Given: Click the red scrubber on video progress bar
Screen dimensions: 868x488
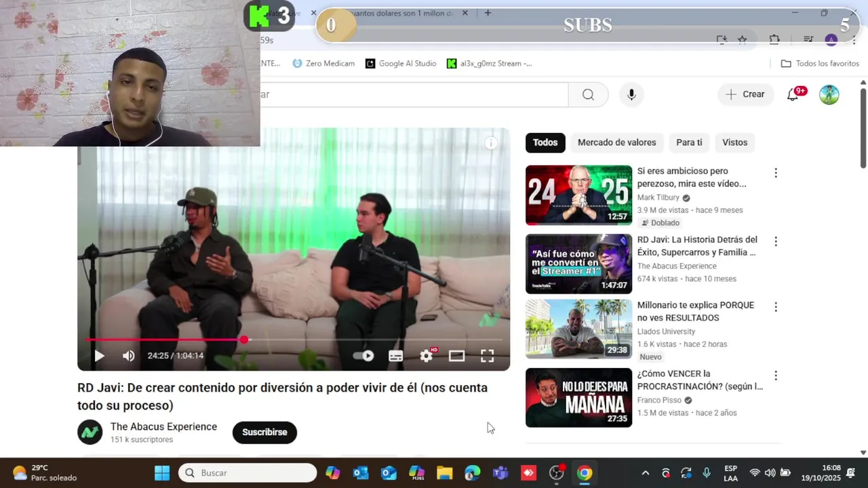Looking at the screenshot, I should (x=244, y=339).
